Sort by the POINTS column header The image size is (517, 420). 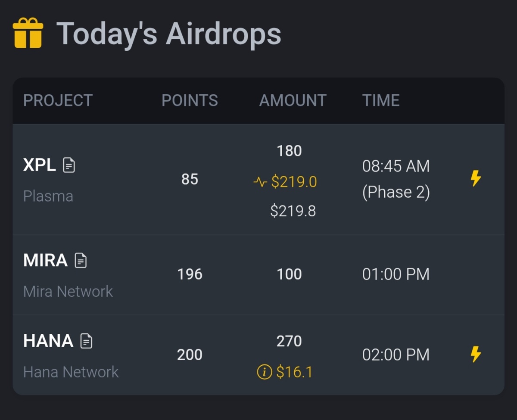click(x=190, y=100)
